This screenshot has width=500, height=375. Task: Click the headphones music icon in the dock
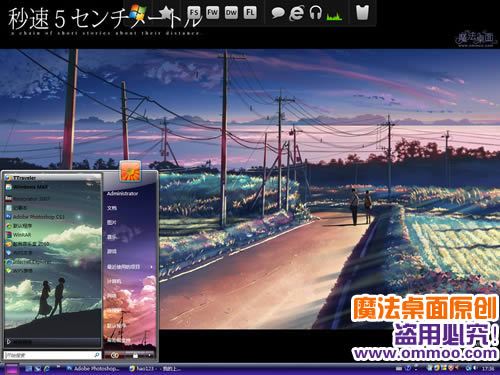pos(315,13)
